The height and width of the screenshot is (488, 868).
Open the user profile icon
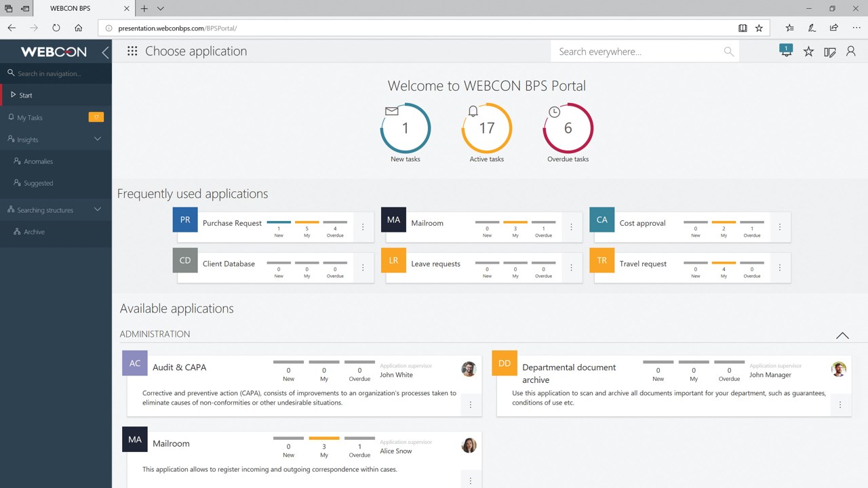pyautogui.click(x=851, y=52)
